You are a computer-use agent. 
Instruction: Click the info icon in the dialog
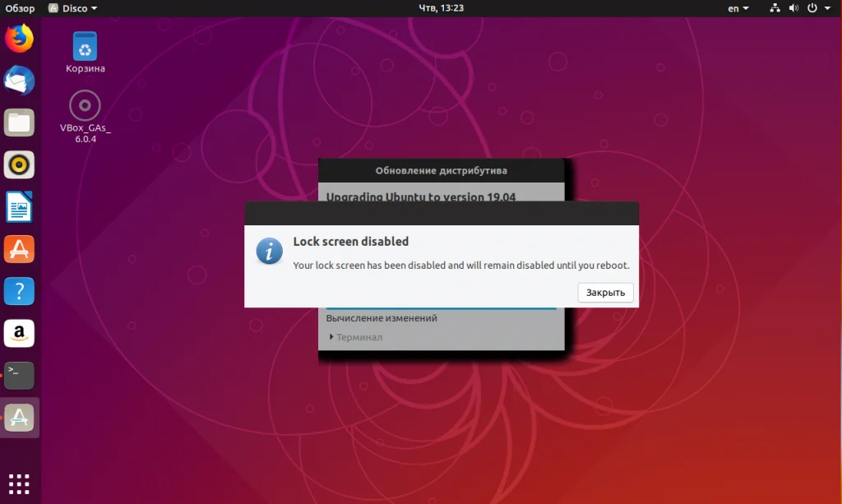coord(269,251)
